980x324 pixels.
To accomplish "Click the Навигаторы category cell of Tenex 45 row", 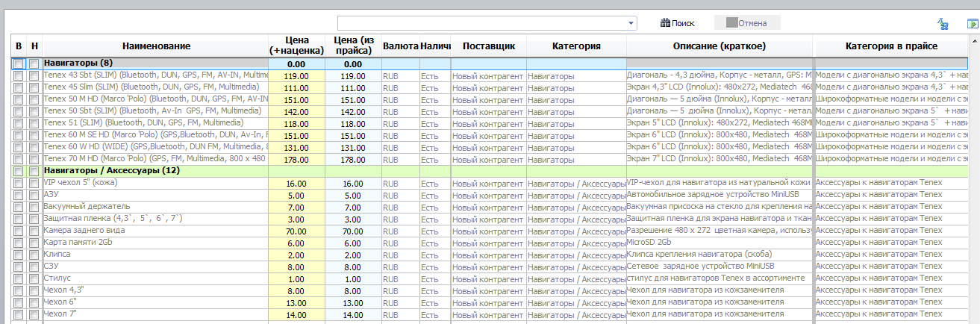I will [x=576, y=88].
